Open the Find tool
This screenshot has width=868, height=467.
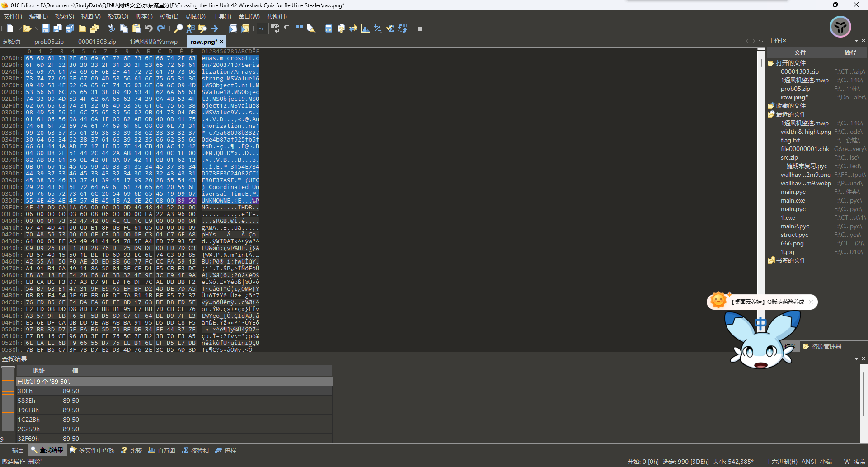click(178, 28)
